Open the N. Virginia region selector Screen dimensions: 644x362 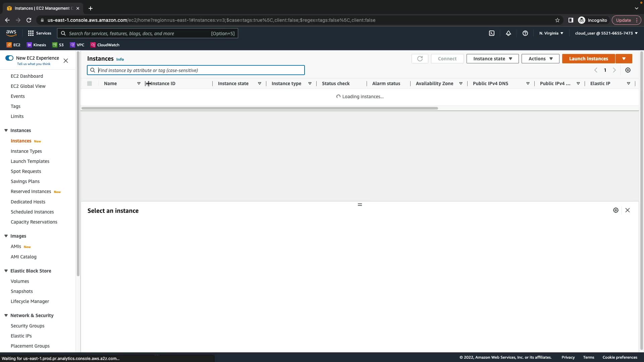[x=551, y=33]
